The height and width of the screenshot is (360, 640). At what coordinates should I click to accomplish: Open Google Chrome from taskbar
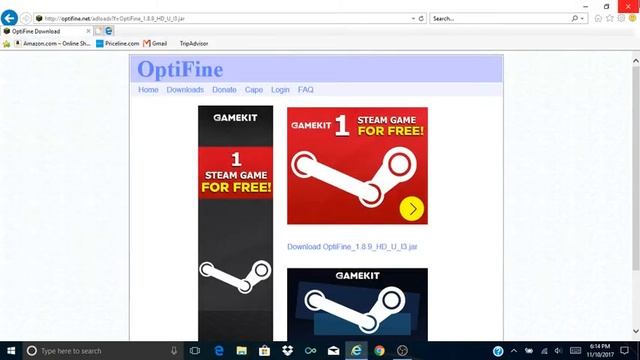point(379,351)
